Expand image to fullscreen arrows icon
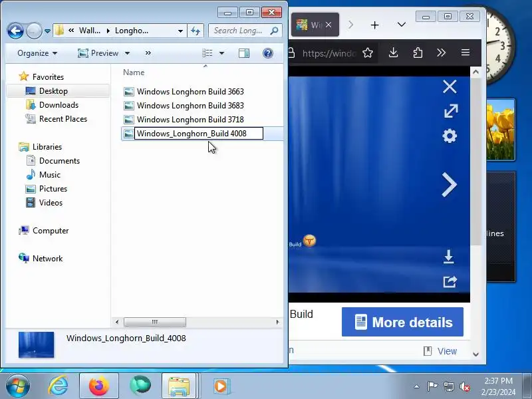The height and width of the screenshot is (399, 532). [451, 111]
